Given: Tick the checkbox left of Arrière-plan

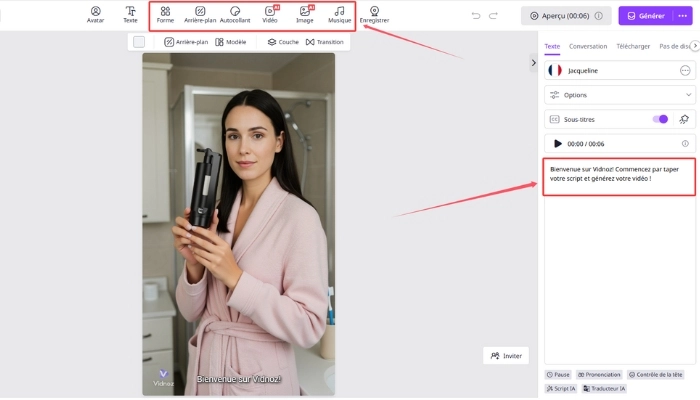Looking at the screenshot, I should (139, 42).
